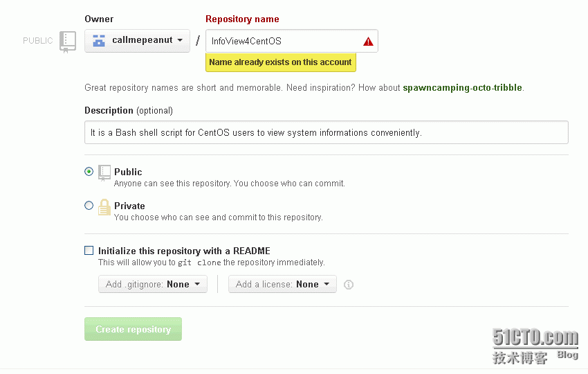
Task: Open the Owner callmepeanut dropdown
Action: pyautogui.click(x=137, y=41)
